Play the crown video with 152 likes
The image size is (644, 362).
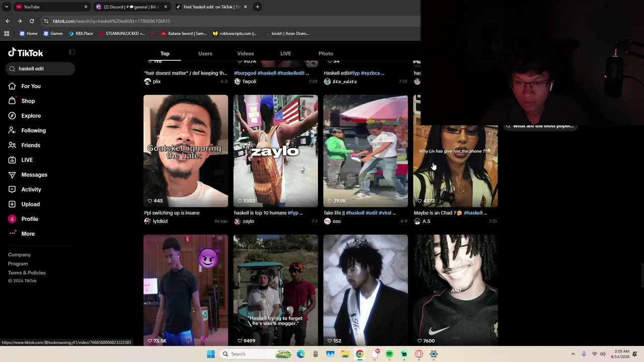[x=366, y=290]
